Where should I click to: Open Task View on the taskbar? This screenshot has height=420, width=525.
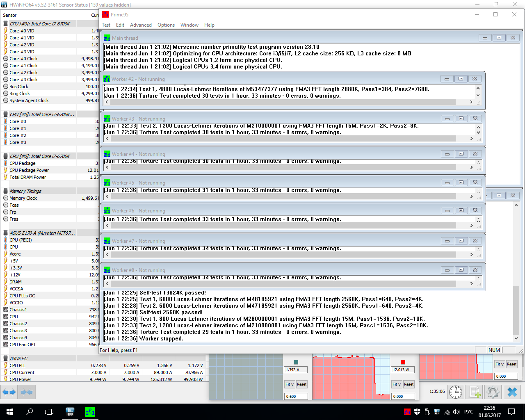tap(49, 412)
